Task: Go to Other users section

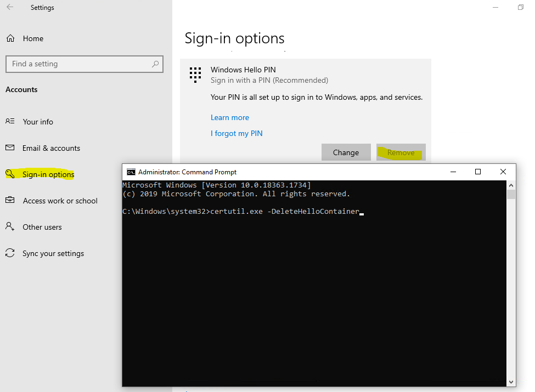Action: point(42,227)
